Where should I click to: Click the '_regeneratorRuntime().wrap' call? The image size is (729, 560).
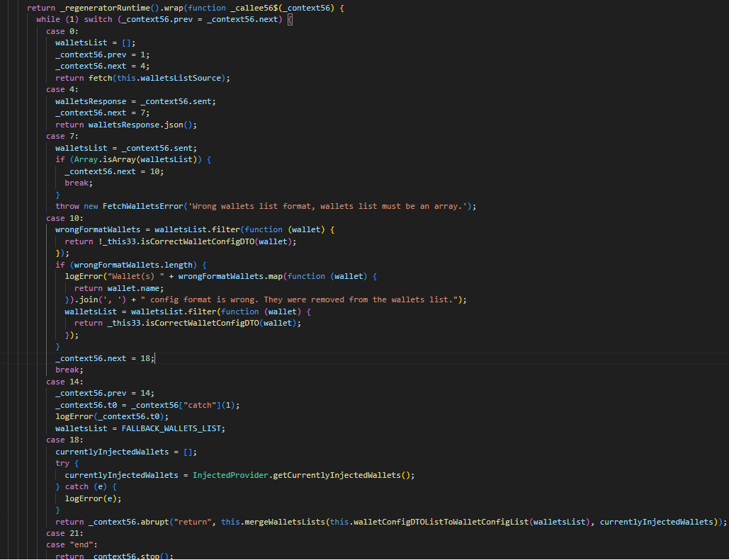tap(121, 8)
